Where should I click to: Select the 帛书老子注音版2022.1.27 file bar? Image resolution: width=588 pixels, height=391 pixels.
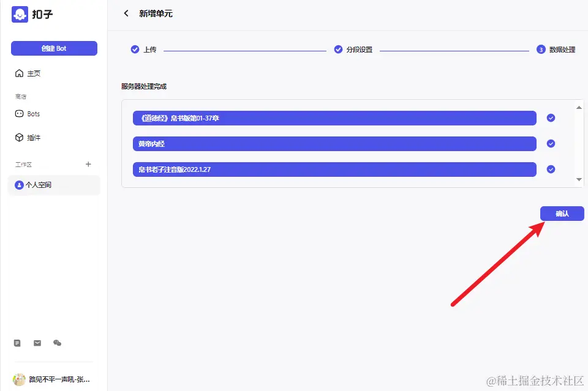point(334,169)
